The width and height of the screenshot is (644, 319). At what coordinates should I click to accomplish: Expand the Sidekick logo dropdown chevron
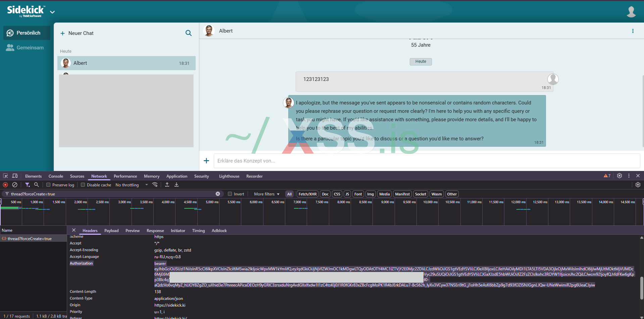tap(52, 12)
